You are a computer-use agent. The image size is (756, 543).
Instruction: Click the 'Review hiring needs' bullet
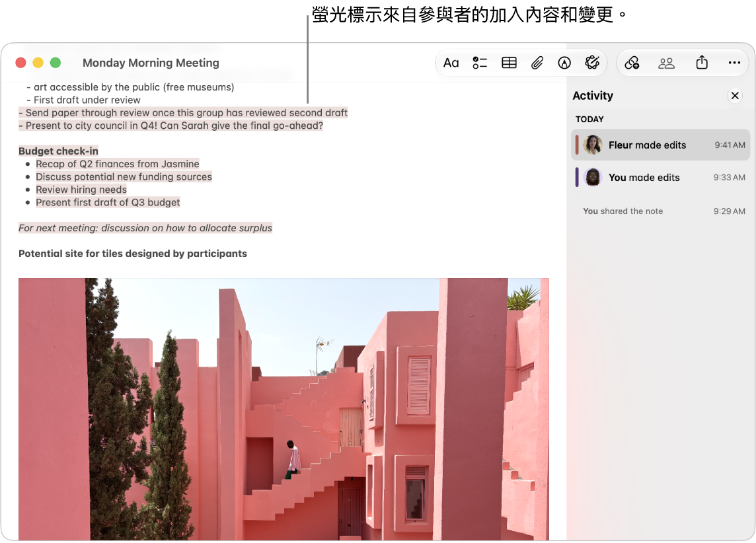coord(81,190)
